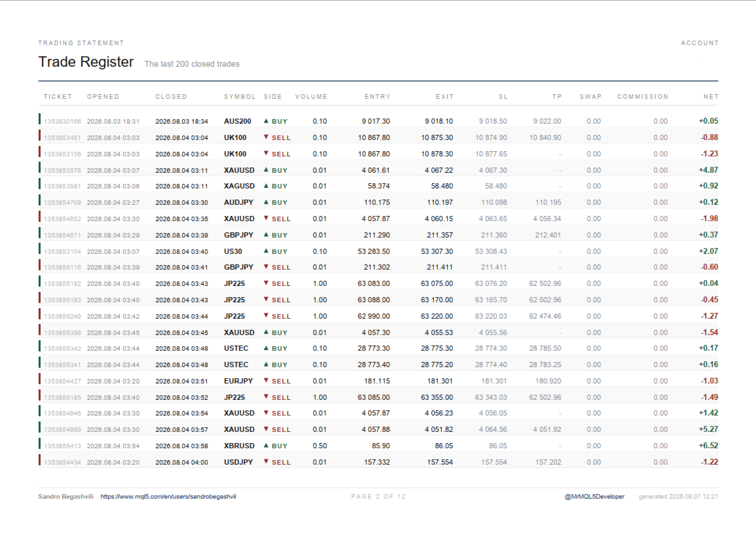Image resolution: width=756 pixels, height=534 pixels.
Task: Click the AUS200 symbol cell
Action: [237, 122]
